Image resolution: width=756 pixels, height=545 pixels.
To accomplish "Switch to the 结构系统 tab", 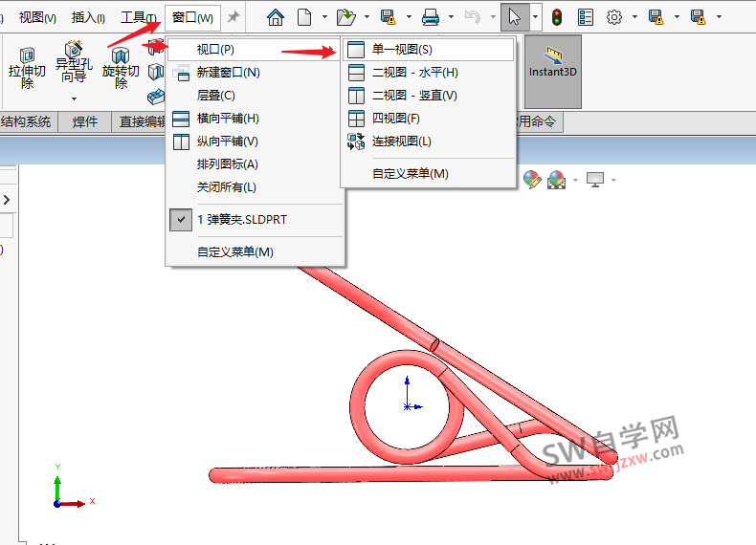I will click(x=27, y=121).
